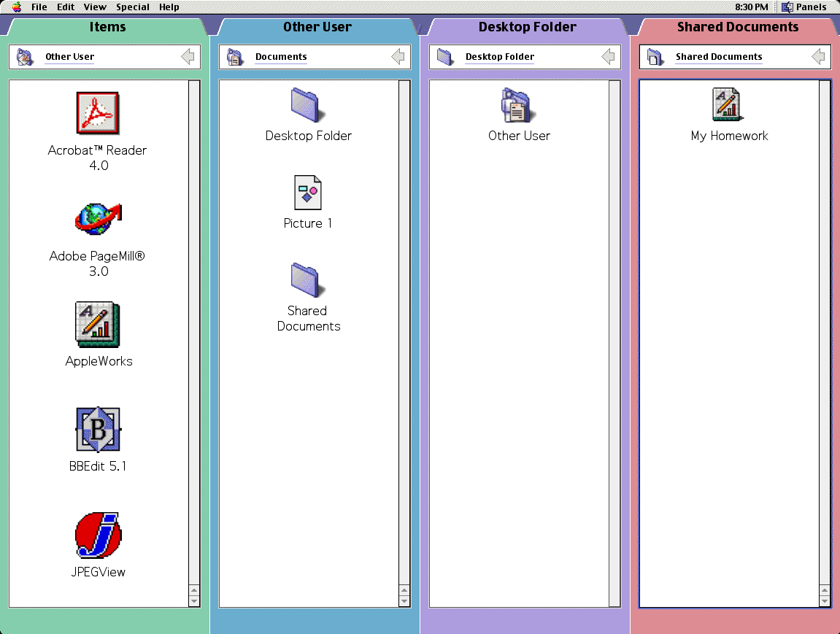The height and width of the screenshot is (634, 840).
Task: Click the 'BBEdit 5.1' label text
Action: 98,466
